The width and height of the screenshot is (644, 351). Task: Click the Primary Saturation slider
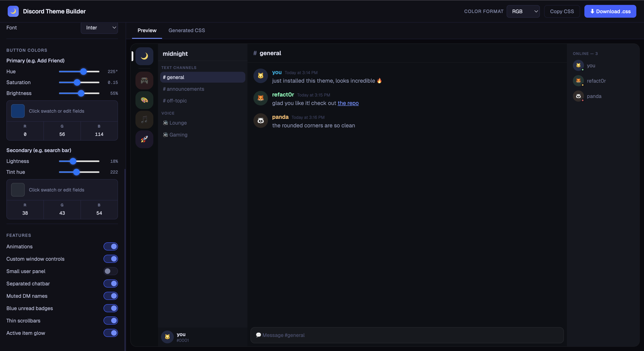[x=79, y=82]
